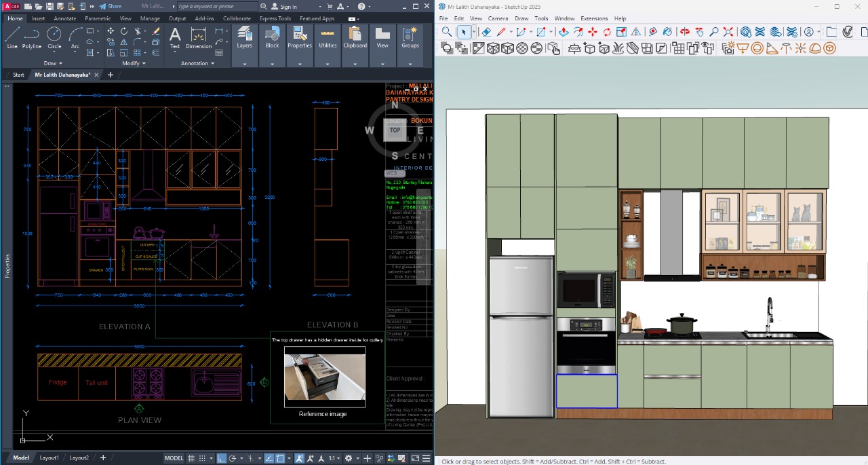Toggle polar tracking in status bar

(233, 458)
